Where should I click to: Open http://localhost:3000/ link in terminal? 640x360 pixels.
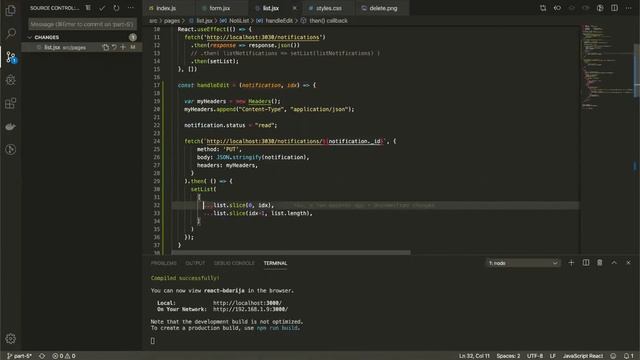(x=247, y=303)
